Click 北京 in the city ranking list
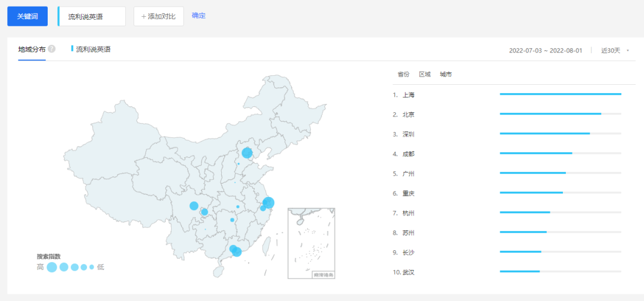The image size is (644, 301). click(408, 114)
